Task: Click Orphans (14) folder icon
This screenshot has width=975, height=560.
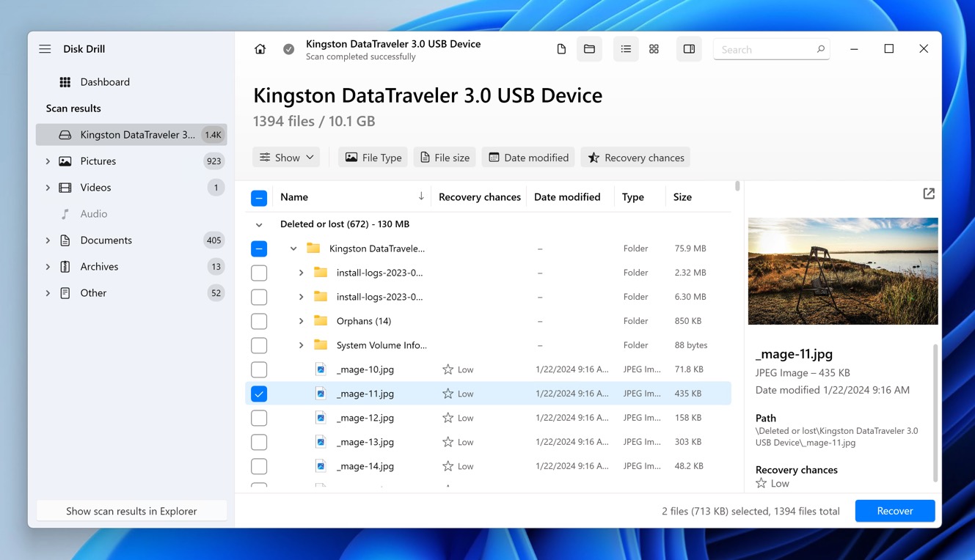Action: tap(321, 321)
